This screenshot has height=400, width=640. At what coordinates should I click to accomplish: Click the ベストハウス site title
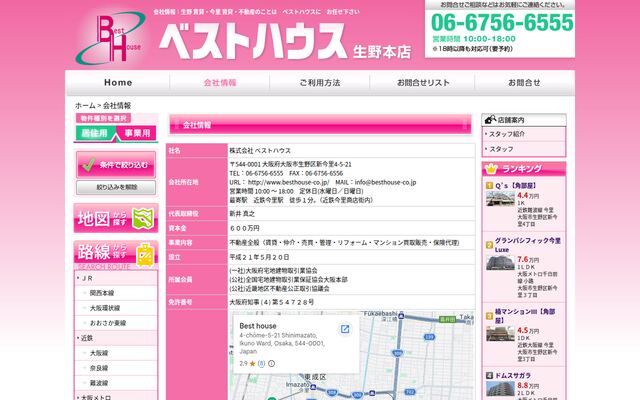click(253, 41)
